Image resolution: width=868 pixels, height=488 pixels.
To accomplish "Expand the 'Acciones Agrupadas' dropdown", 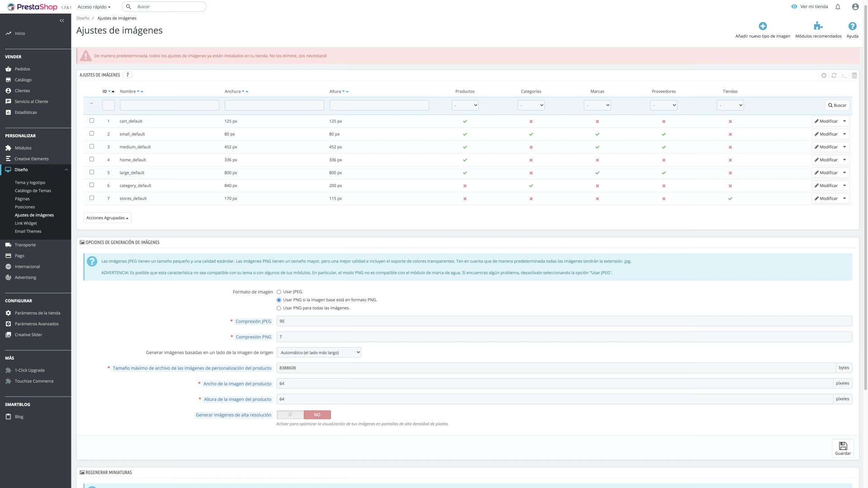I will click(107, 218).
